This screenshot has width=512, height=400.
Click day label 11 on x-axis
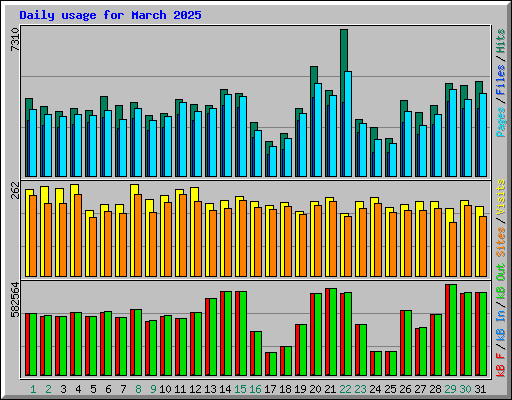click(x=180, y=389)
